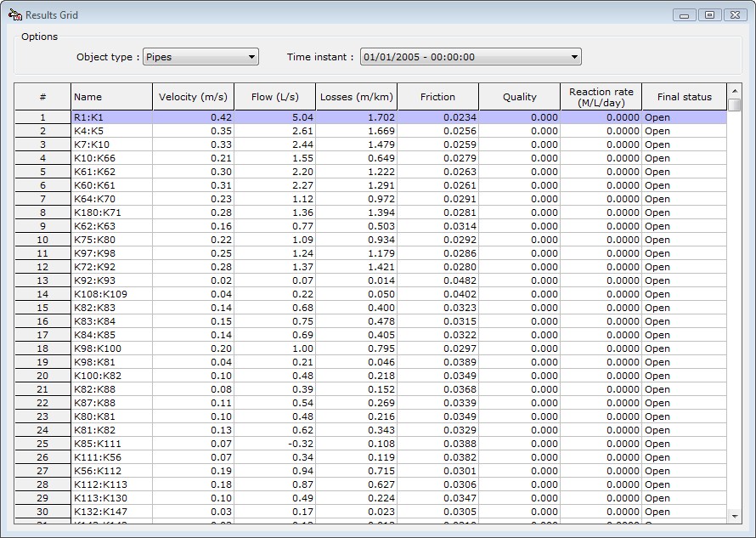Click the Friction column header
Viewport: 756px width, 538px height.
coord(437,97)
